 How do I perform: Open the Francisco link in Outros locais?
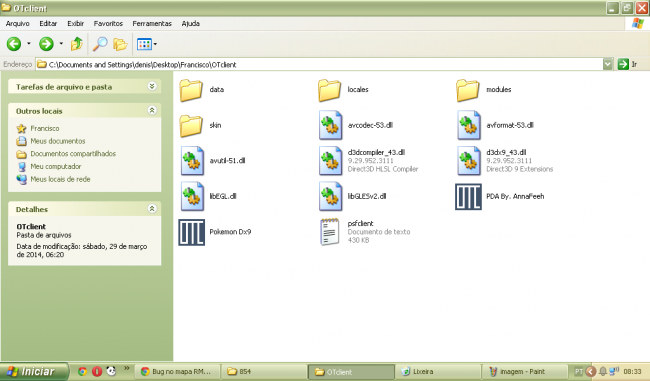point(45,129)
